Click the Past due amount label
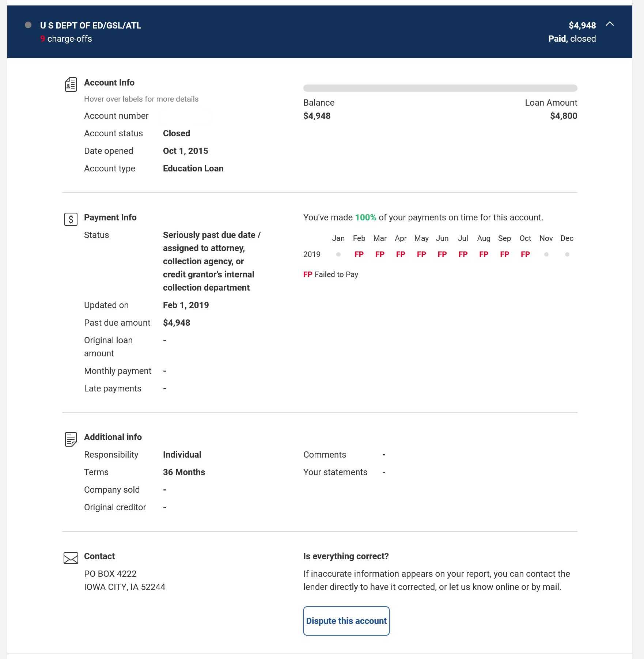This screenshot has height=659, width=644. click(117, 323)
